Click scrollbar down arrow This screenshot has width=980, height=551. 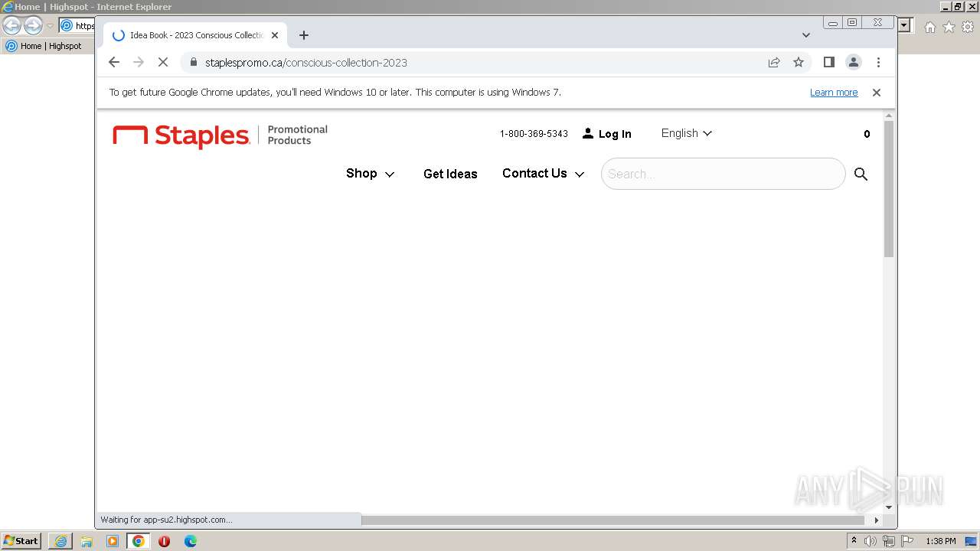pyautogui.click(x=888, y=507)
